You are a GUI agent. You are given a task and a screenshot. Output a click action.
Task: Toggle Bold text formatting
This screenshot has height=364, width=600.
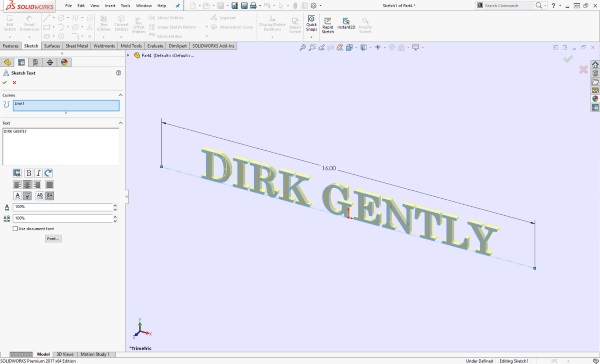[28, 173]
